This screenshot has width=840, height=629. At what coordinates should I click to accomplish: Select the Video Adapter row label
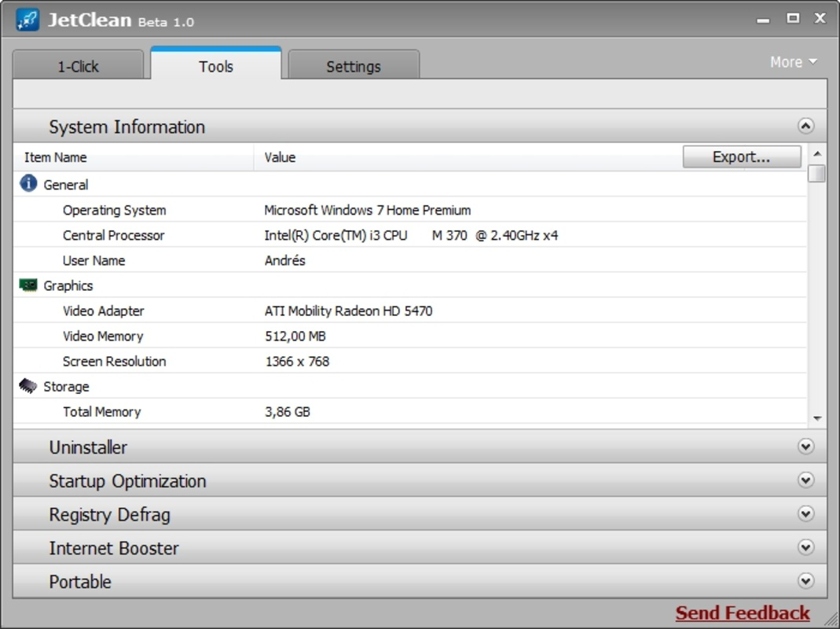point(104,311)
